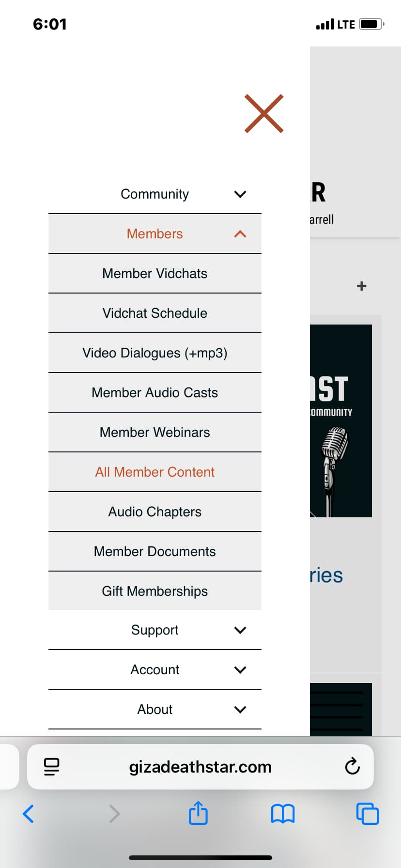Go to All Member Content
This screenshot has width=401, height=868.
coord(154,472)
